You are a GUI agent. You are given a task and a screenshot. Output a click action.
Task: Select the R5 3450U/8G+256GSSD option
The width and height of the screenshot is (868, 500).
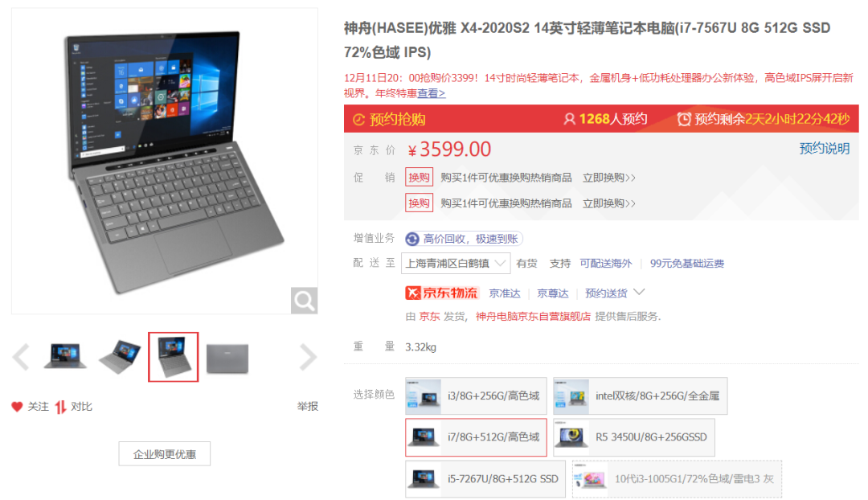coord(634,437)
